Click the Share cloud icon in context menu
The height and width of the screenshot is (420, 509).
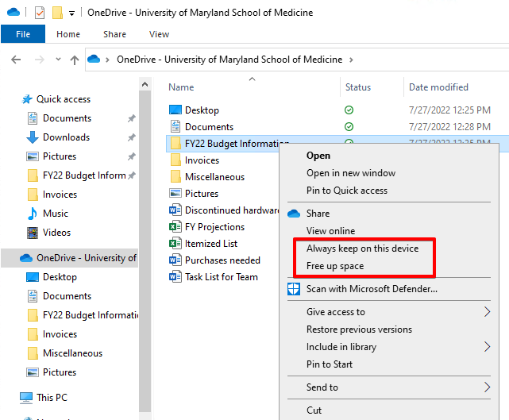pyautogui.click(x=293, y=214)
